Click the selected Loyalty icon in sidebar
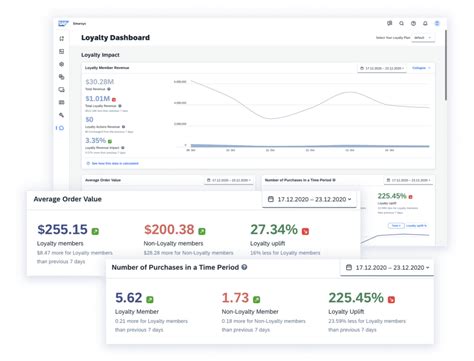Viewport: 474px width, 361px height. click(61, 128)
